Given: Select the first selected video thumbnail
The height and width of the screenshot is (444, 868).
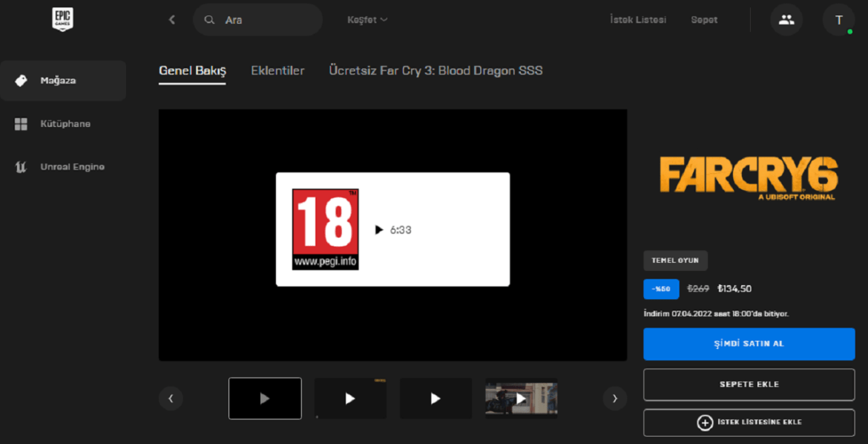Looking at the screenshot, I should 265,399.
